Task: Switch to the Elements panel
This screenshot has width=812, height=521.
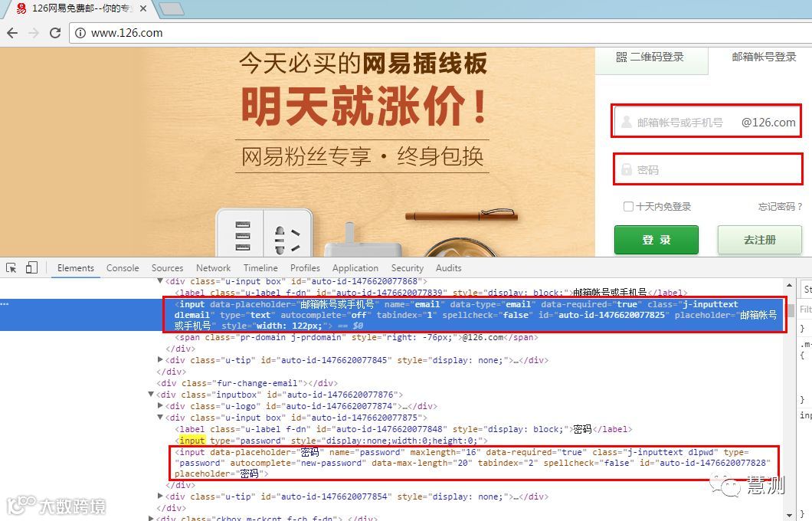Action: click(x=76, y=267)
